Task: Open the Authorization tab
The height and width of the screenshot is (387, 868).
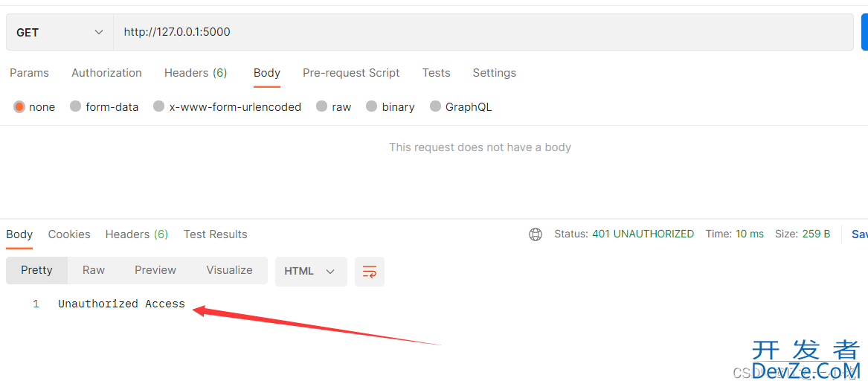Action: tap(106, 73)
